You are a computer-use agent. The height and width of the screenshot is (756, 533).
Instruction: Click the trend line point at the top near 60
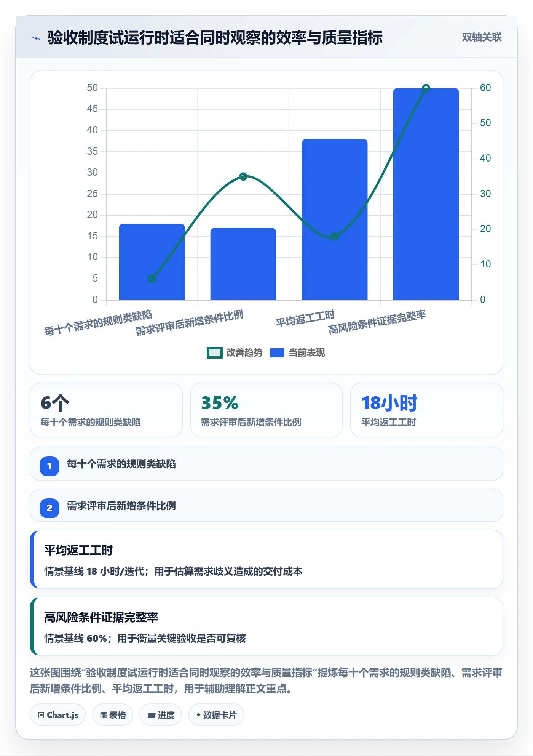(426, 88)
